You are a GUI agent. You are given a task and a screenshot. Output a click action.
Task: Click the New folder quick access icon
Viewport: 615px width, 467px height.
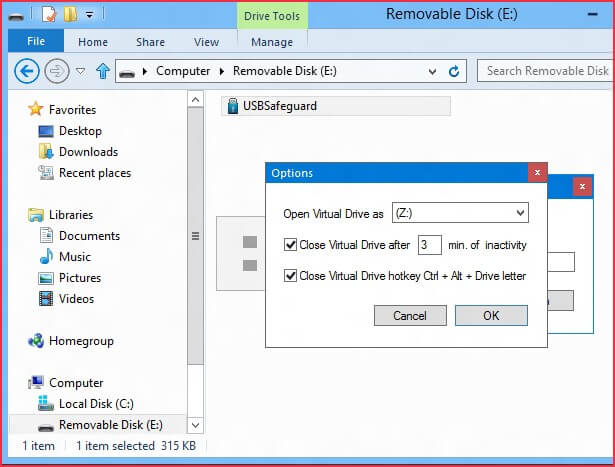click(70, 15)
